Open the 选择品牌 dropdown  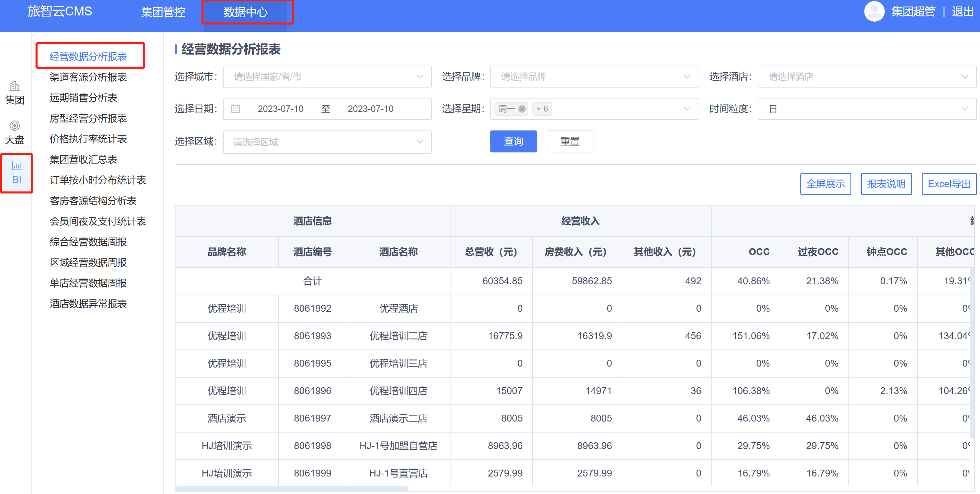pos(594,77)
